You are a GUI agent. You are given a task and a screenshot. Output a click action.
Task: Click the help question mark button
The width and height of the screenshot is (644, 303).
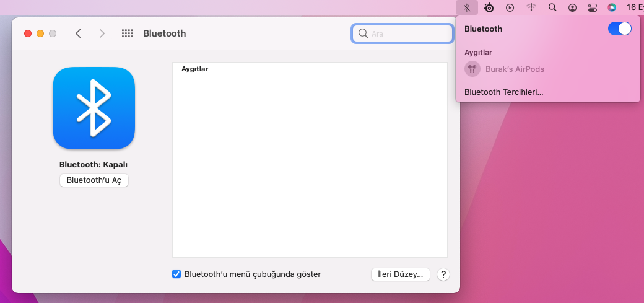coord(443,274)
